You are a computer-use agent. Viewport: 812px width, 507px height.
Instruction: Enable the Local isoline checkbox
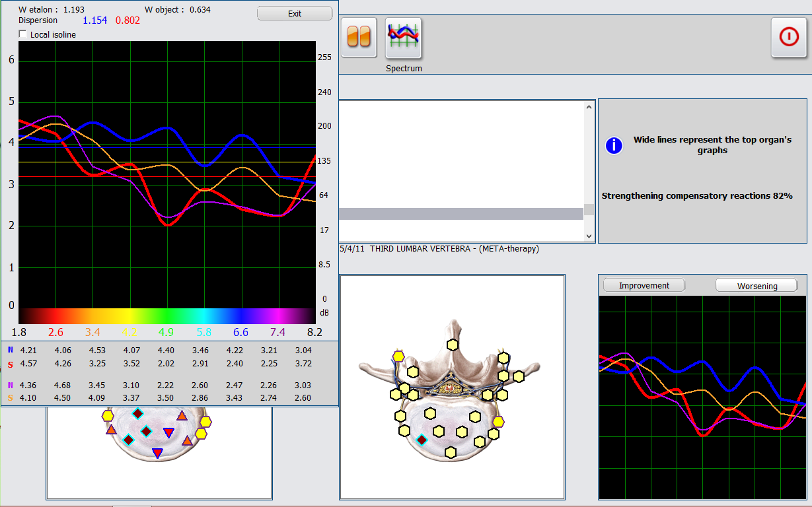[24, 34]
